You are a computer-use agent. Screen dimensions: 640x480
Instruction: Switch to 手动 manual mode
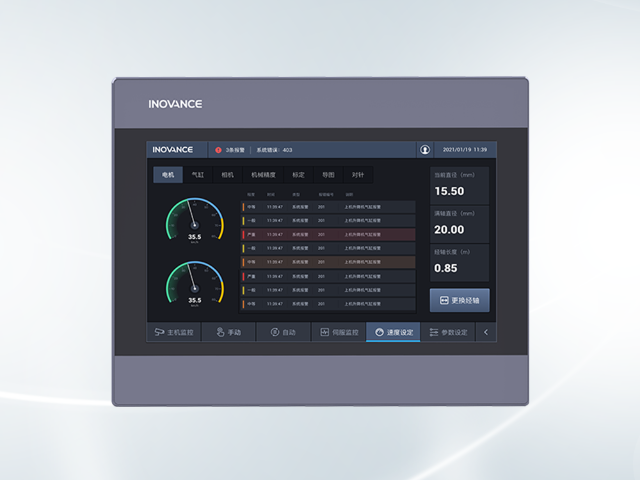pos(229,332)
